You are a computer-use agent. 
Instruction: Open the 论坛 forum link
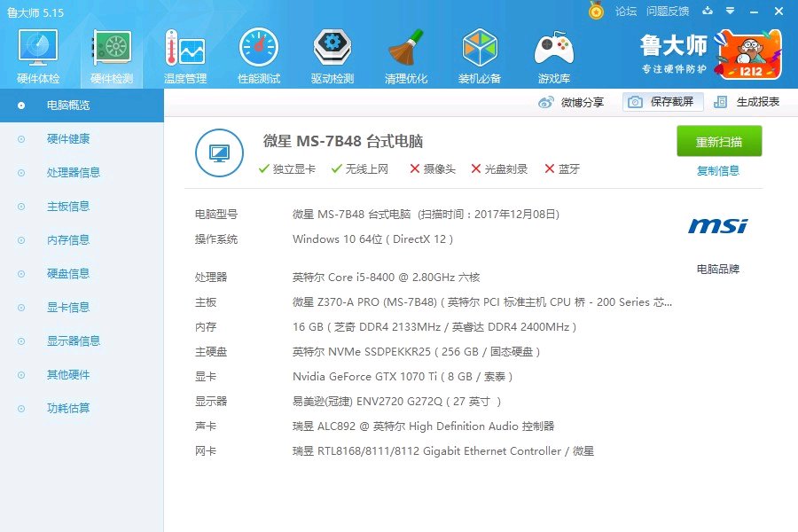coord(625,12)
